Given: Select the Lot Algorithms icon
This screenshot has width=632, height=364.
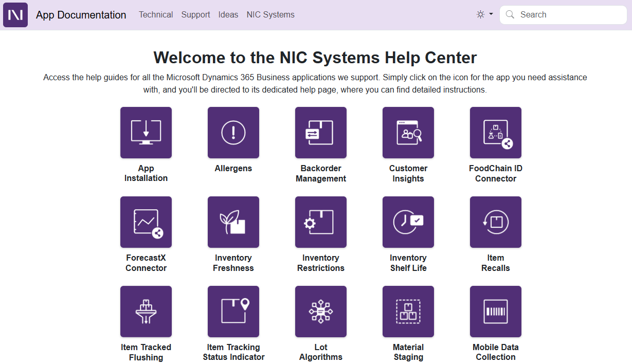Looking at the screenshot, I should 321,312.
